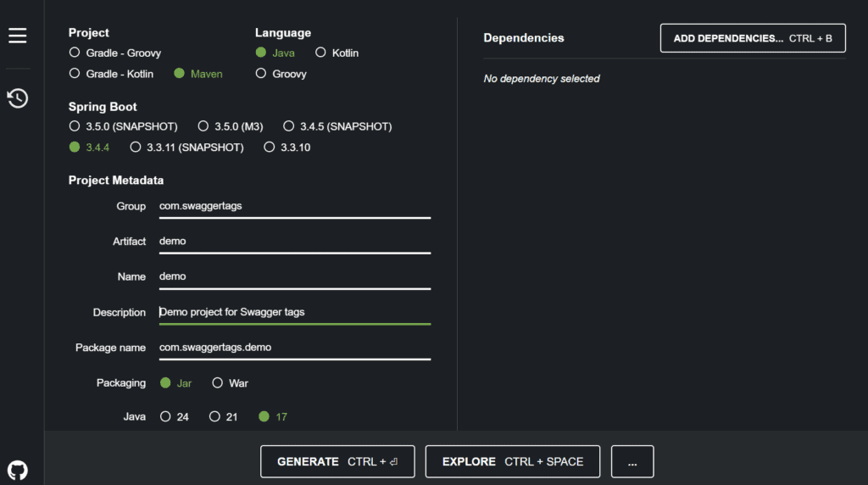The height and width of the screenshot is (485, 868).
Task: Open the more options ellipsis button
Action: pos(632,461)
